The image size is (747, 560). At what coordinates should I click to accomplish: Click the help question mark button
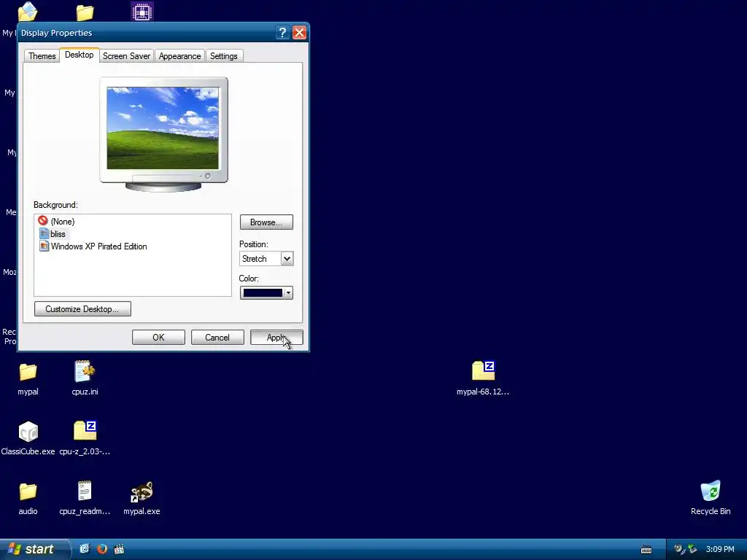[282, 32]
